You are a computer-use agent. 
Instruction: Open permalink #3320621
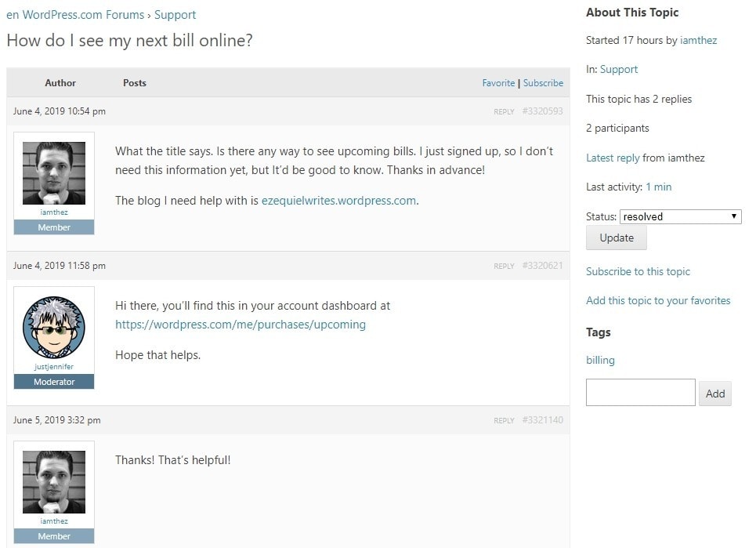542,266
